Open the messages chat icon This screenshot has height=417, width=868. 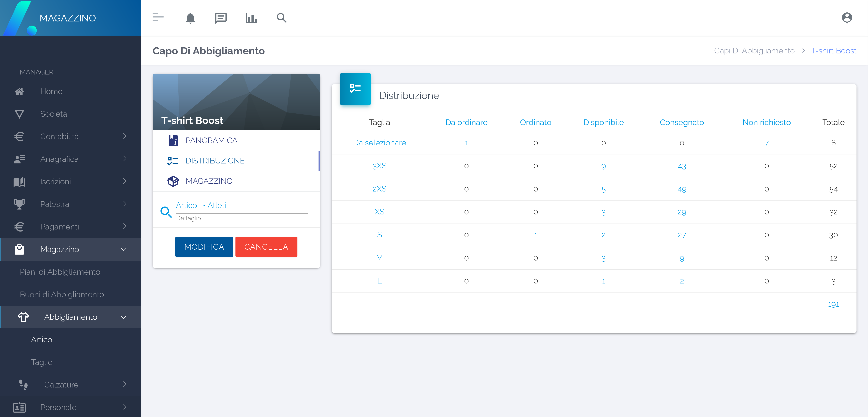tap(221, 18)
